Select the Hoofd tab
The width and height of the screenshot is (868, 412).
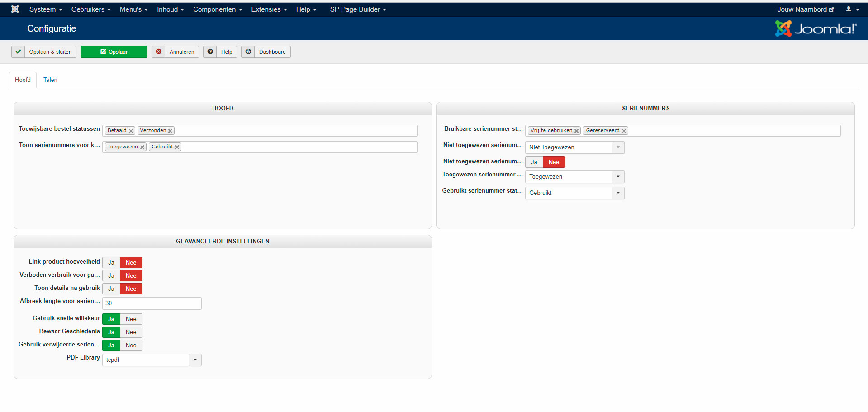coord(23,80)
